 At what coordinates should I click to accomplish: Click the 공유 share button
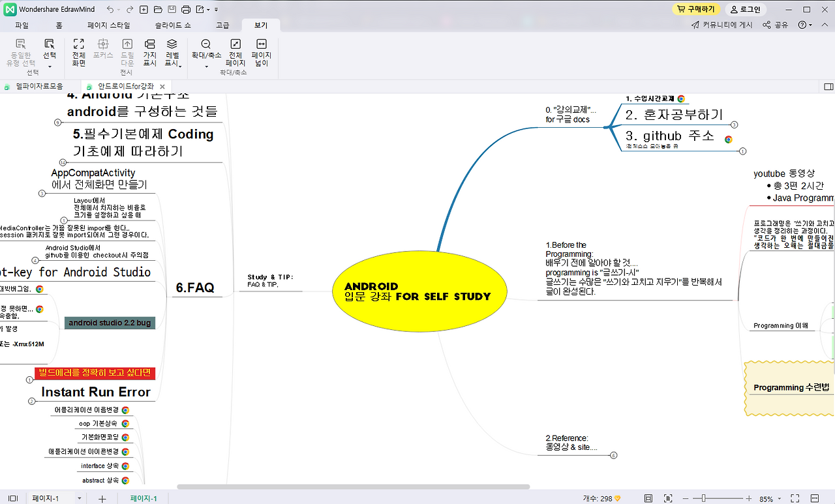pos(775,25)
